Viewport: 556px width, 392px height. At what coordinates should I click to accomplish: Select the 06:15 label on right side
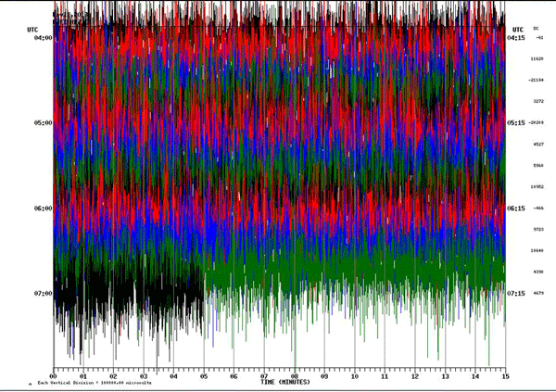(516, 209)
